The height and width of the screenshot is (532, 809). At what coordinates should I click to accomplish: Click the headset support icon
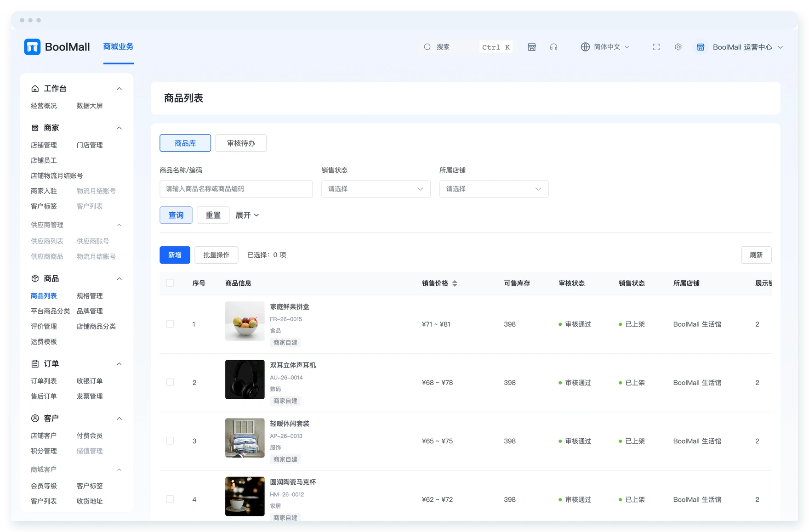tap(554, 47)
